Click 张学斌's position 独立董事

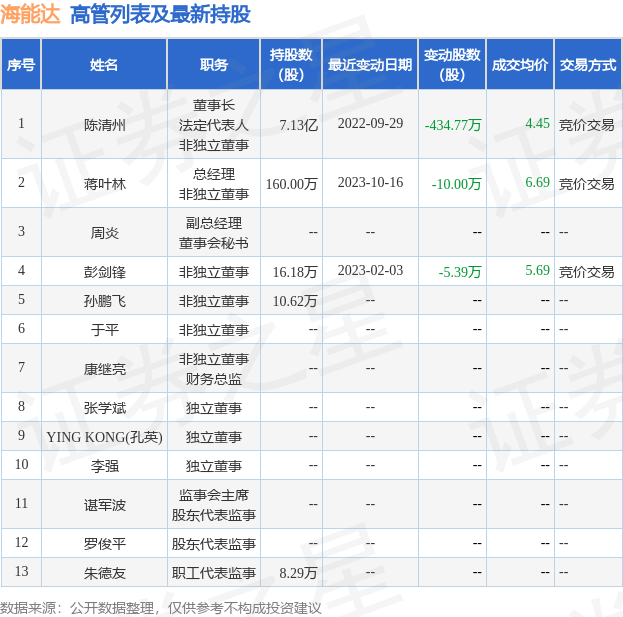pyautogui.click(x=214, y=408)
